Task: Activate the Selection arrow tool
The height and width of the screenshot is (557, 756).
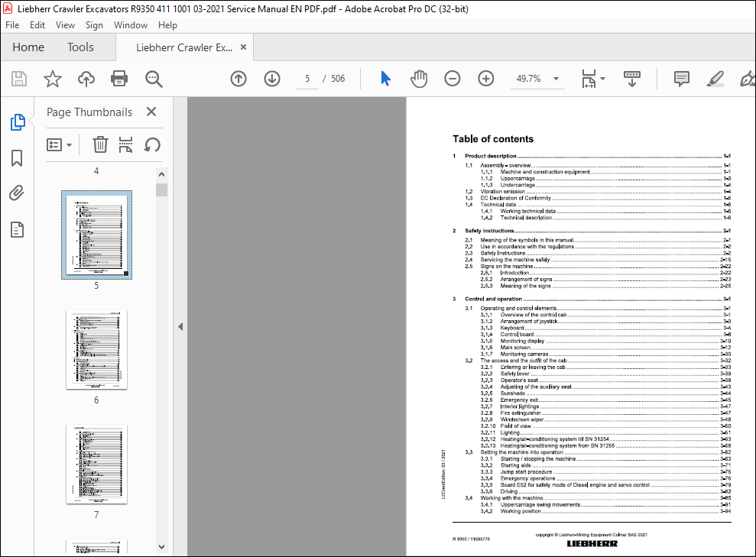Action: point(385,79)
